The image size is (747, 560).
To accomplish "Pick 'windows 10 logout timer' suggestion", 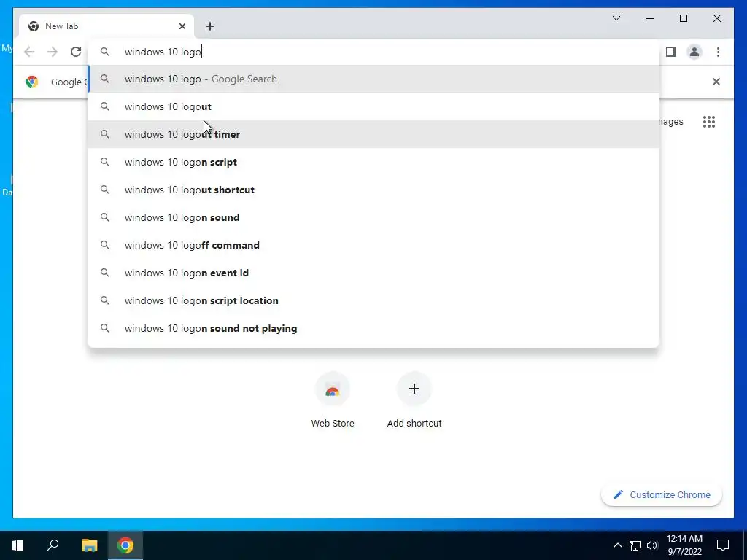I will (x=373, y=134).
